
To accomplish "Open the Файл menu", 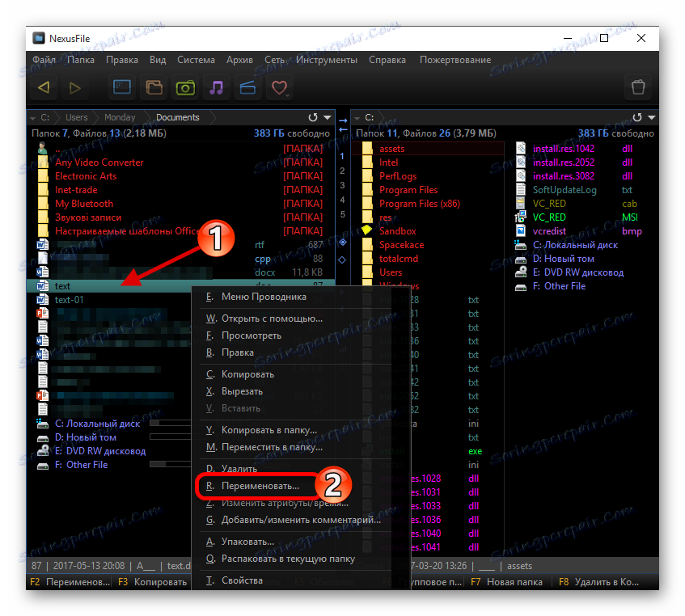I will click(x=44, y=60).
